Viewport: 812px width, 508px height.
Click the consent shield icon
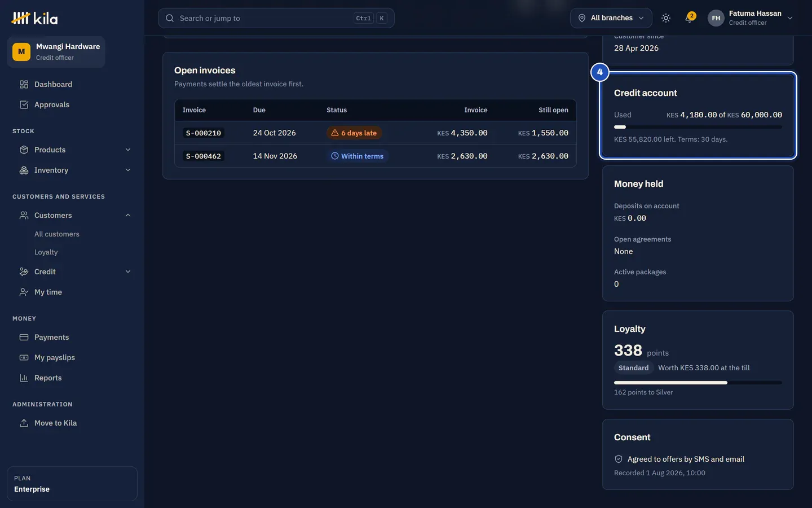point(619,459)
